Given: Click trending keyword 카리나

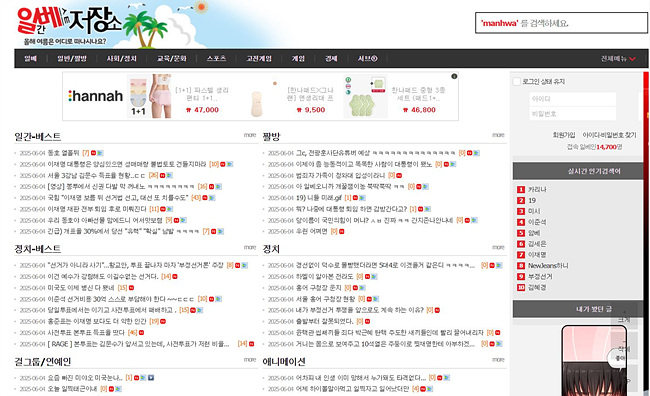Looking at the screenshot, I should point(537,189).
